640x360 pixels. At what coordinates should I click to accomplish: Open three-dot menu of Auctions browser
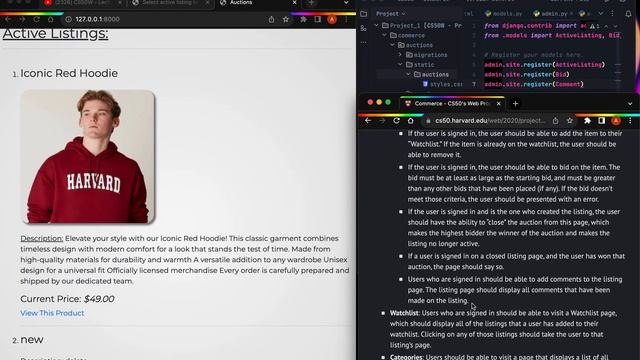[x=346, y=19]
